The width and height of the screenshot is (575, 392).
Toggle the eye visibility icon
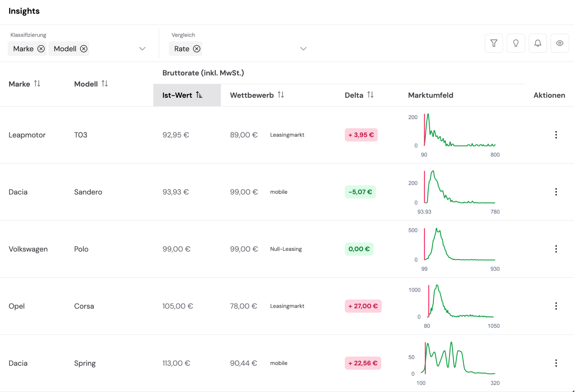[x=560, y=43]
